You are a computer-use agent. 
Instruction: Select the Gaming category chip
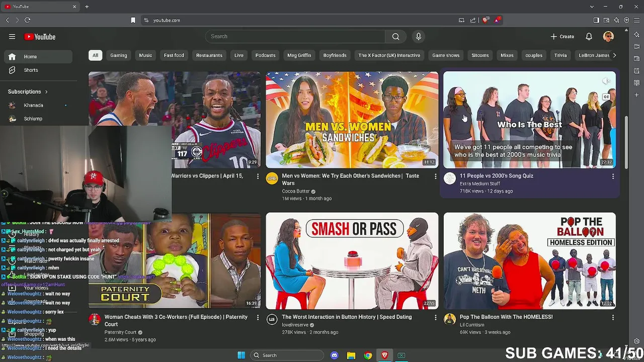(119, 55)
